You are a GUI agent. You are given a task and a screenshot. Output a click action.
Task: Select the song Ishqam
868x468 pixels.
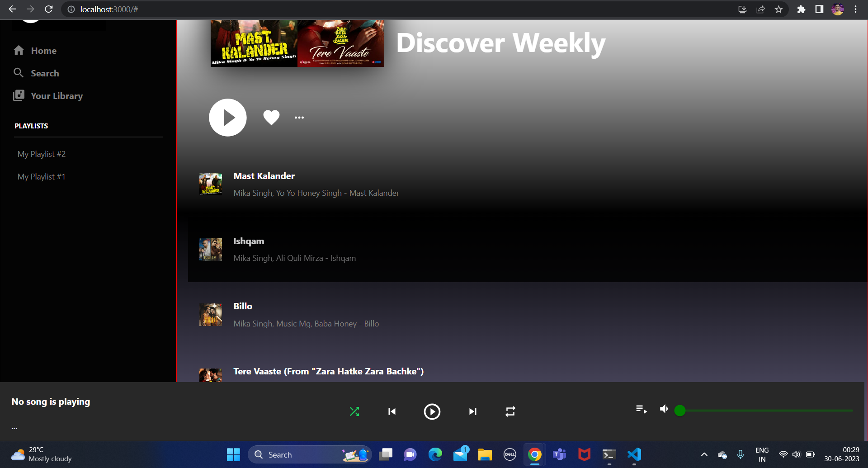click(249, 241)
